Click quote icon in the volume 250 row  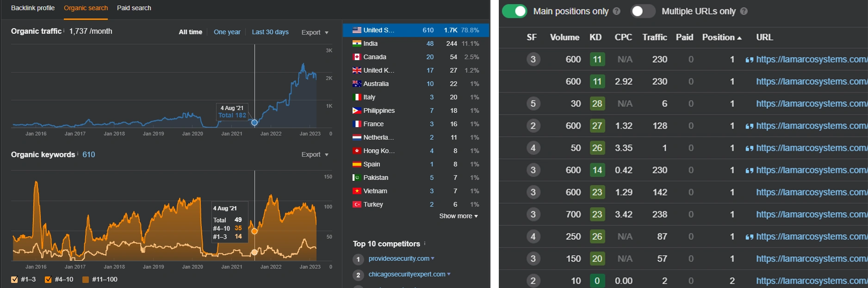tap(750, 237)
